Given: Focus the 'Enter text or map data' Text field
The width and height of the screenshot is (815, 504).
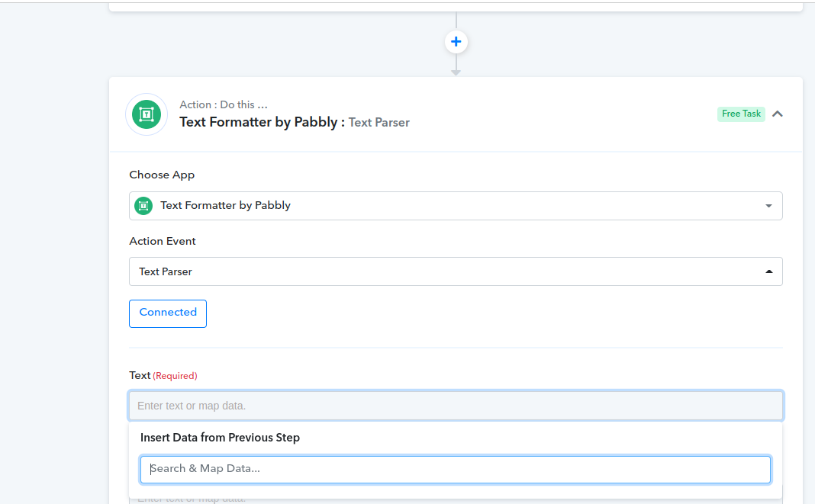Looking at the screenshot, I should click(x=456, y=406).
